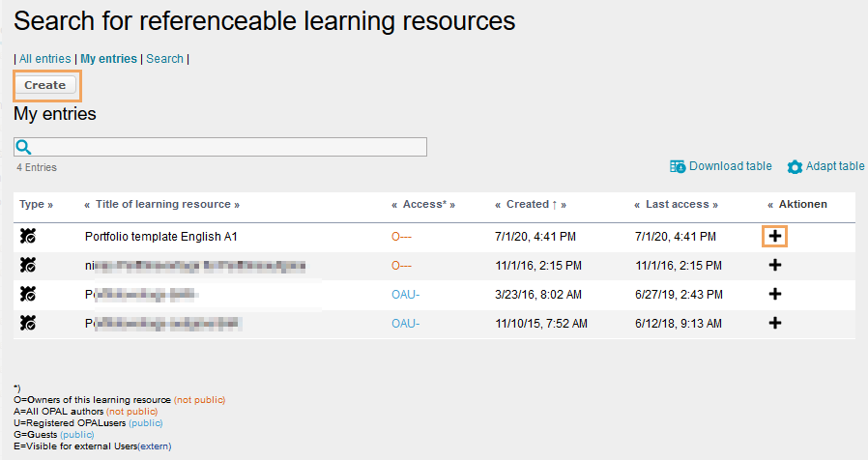The image size is (868, 460).
Task: Click the Download table icon
Action: pyautogui.click(x=678, y=166)
